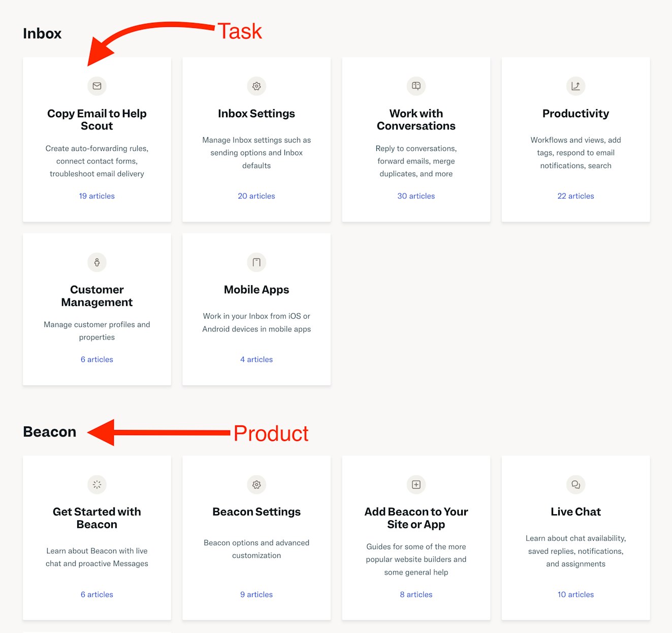
Task: Open the 9 articles link for Beacon Settings
Action: pyautogui.click(x=257, y=594)
